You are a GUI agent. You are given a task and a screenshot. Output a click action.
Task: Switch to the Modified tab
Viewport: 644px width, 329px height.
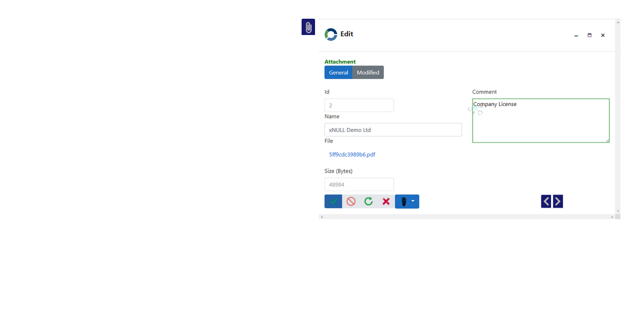coord(368,72)
